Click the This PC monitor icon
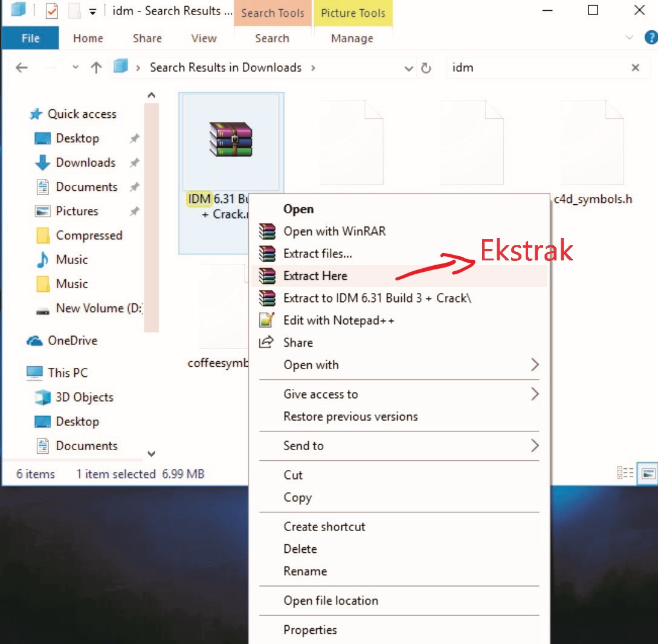 click(x=34, y=373)
